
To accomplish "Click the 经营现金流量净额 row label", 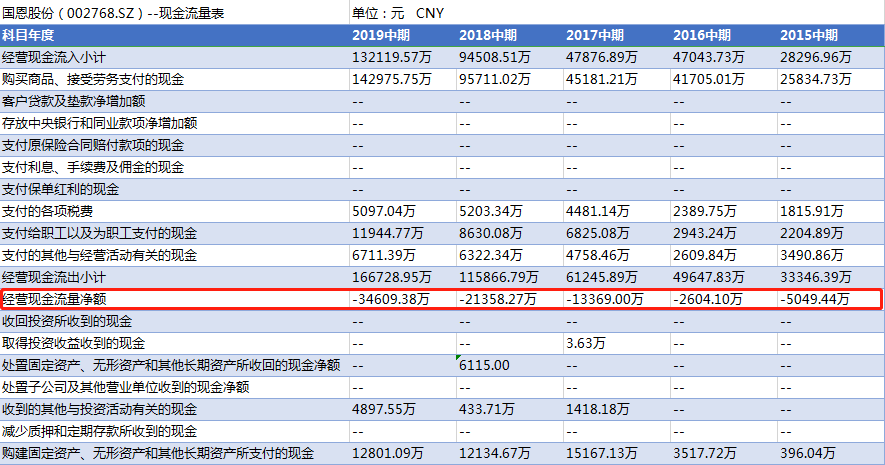I will 68,299.
